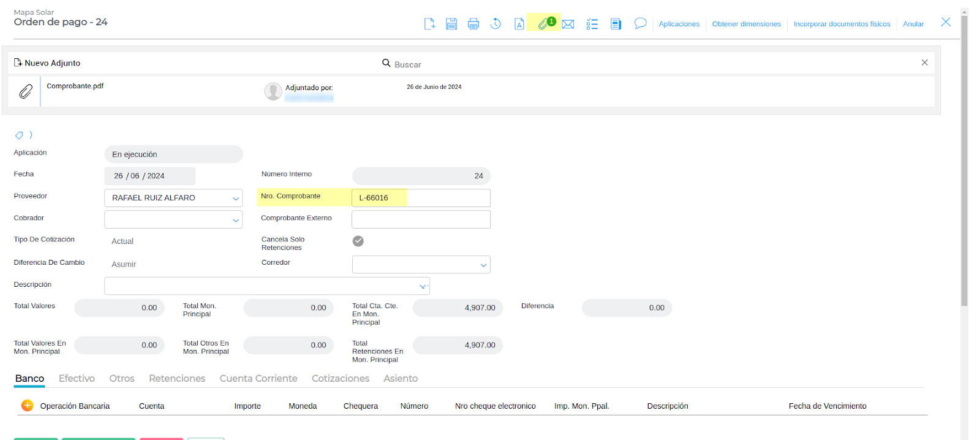
Task: Click the save (floppy disk) icon
Action: tap(451, 24)
